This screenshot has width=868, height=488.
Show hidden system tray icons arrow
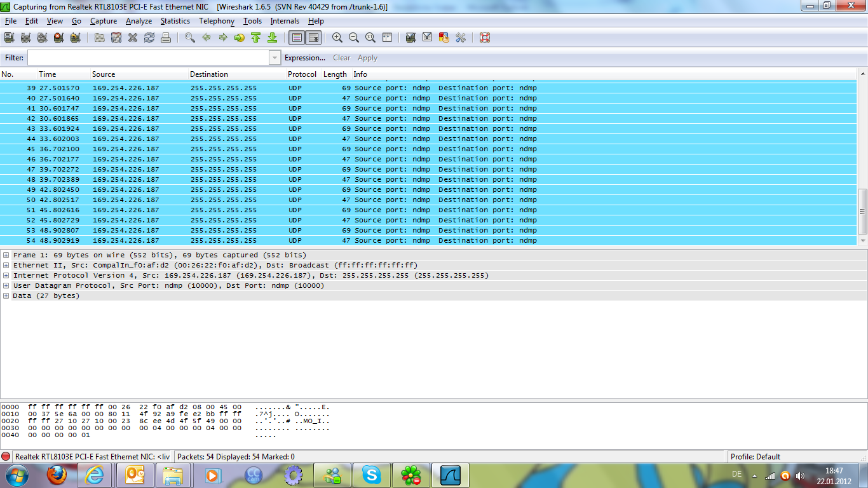(754, 475)
